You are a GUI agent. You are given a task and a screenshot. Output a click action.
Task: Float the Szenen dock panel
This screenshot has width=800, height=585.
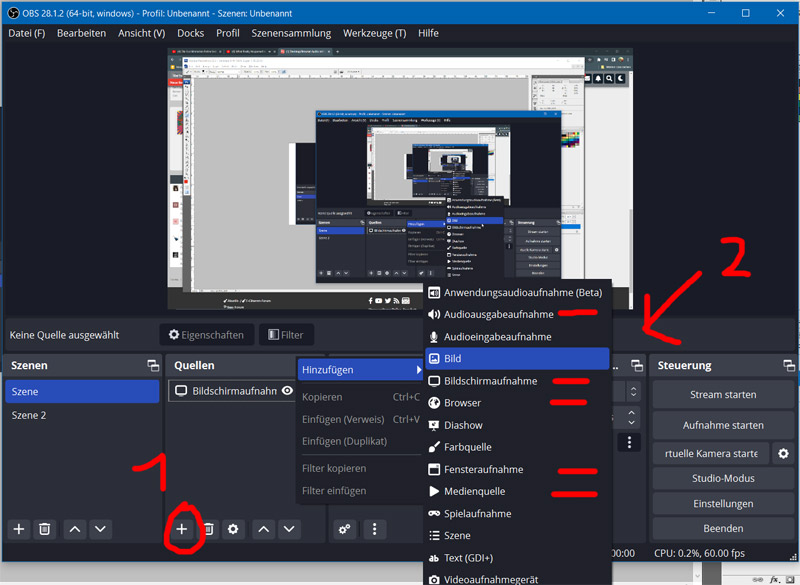point(153,365)
